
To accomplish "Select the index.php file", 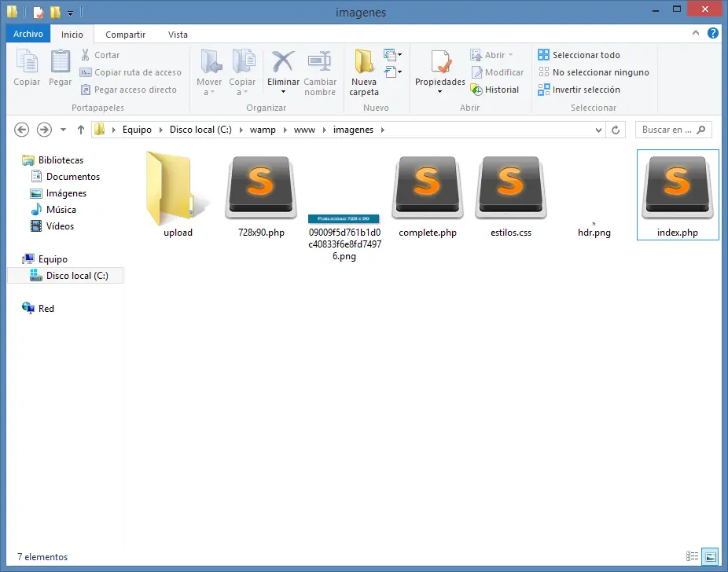I will 678,195.
